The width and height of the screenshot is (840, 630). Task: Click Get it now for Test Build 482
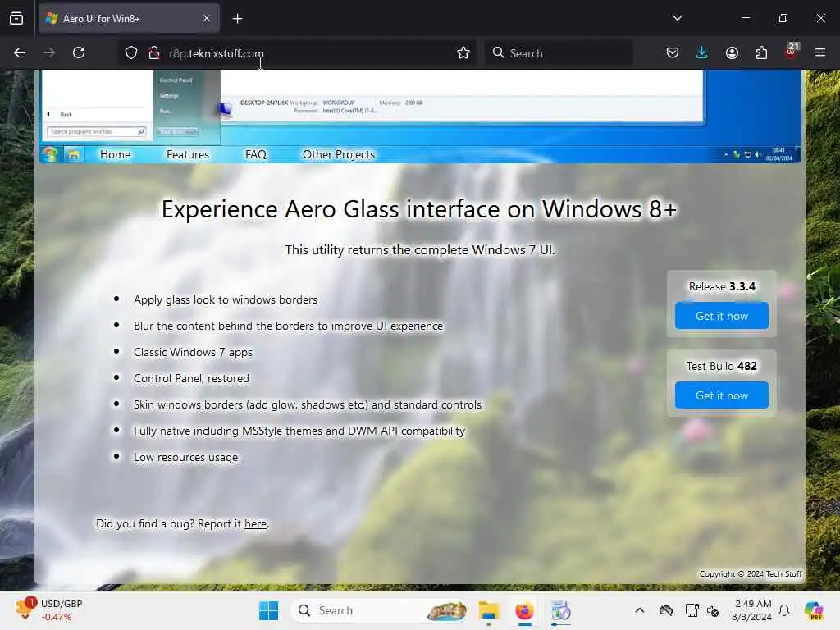(722, 395)
